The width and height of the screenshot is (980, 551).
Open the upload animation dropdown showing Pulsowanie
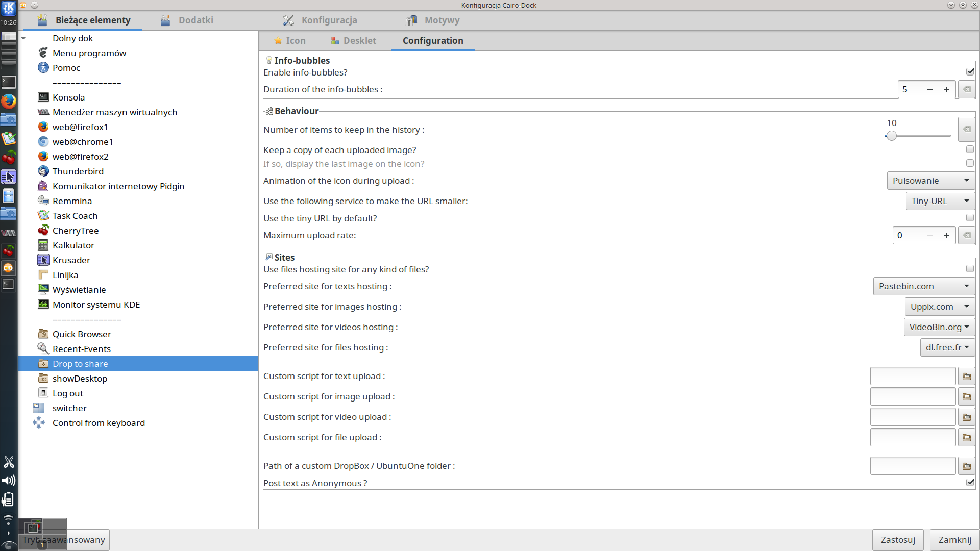pos(930,181)
